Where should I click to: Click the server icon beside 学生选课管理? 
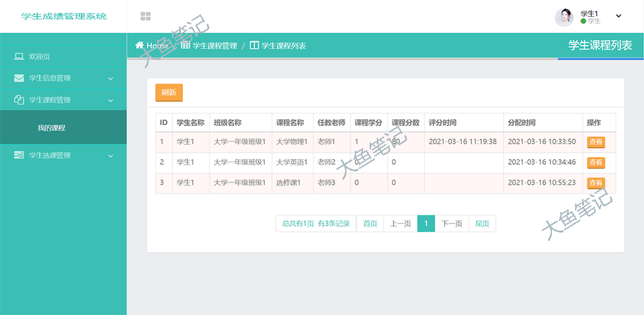(x=19, y=155)
